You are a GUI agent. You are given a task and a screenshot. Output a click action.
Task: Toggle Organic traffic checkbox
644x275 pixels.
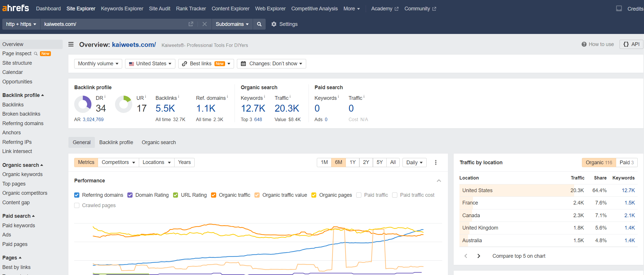point(214,195)
